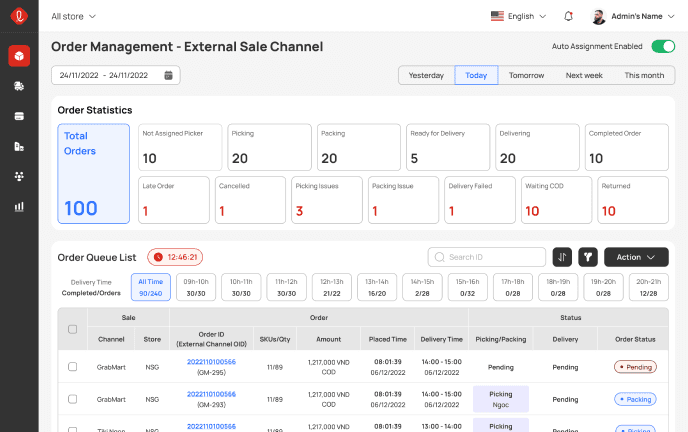Open the calendar icon in date range
688x432 pixels.
[x=169, y=75]
